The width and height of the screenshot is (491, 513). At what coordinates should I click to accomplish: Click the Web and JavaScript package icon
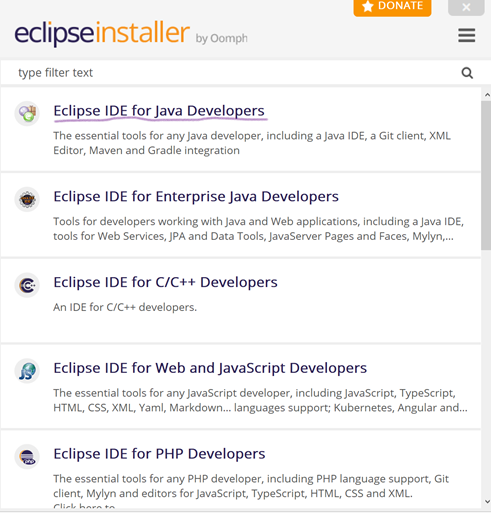click(27, 371)
